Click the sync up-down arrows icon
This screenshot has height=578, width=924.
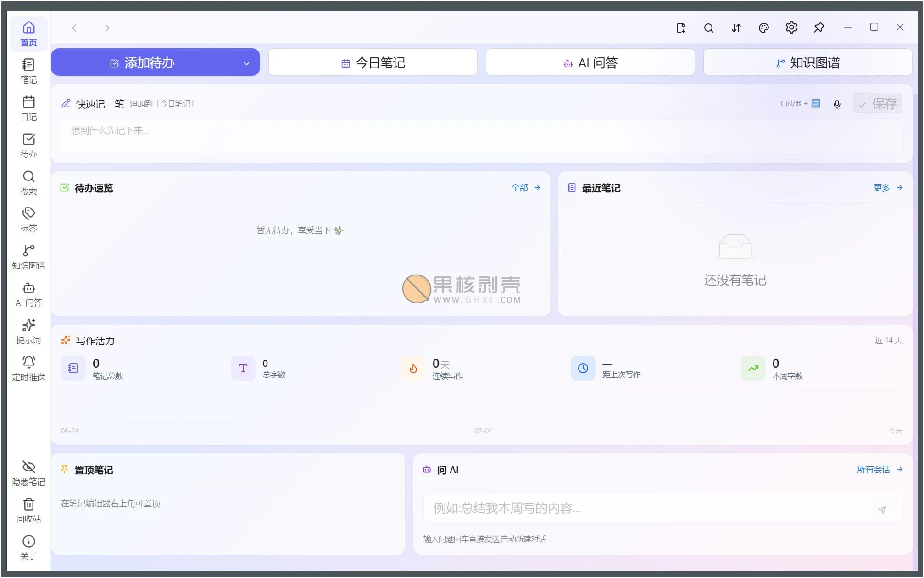pos(736,28)
